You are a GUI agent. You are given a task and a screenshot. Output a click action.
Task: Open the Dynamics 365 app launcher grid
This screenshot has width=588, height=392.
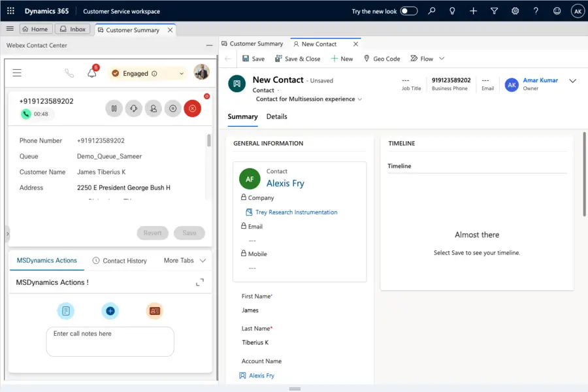[x=10, y=11]
